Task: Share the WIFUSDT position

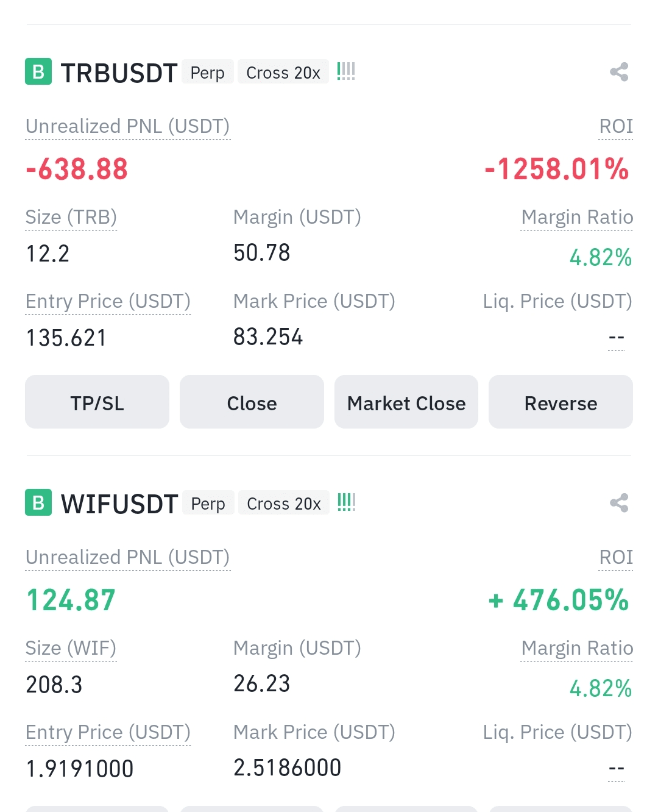Action: point(619,503)
